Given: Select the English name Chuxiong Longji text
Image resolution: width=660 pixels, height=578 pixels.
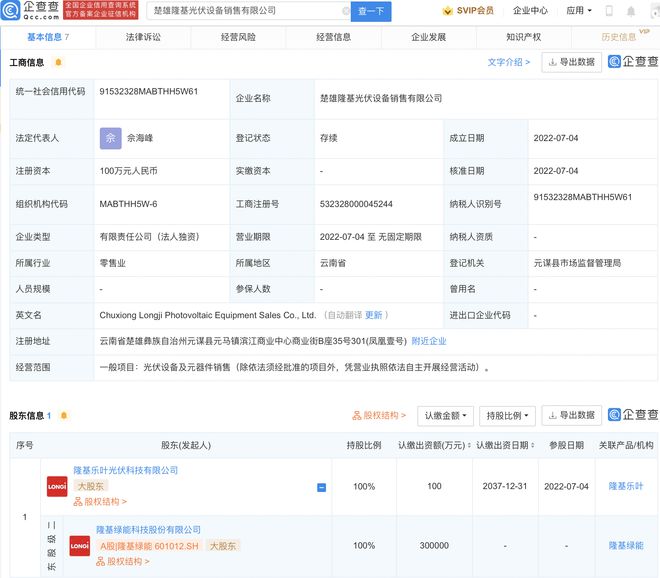Looking at the screenshot, I should click(208, 315).
